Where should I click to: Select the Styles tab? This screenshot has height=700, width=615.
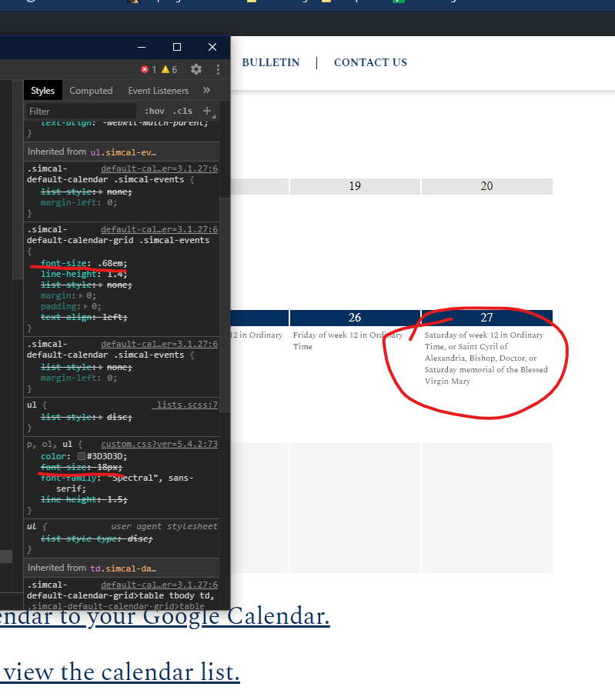(42, 91)
